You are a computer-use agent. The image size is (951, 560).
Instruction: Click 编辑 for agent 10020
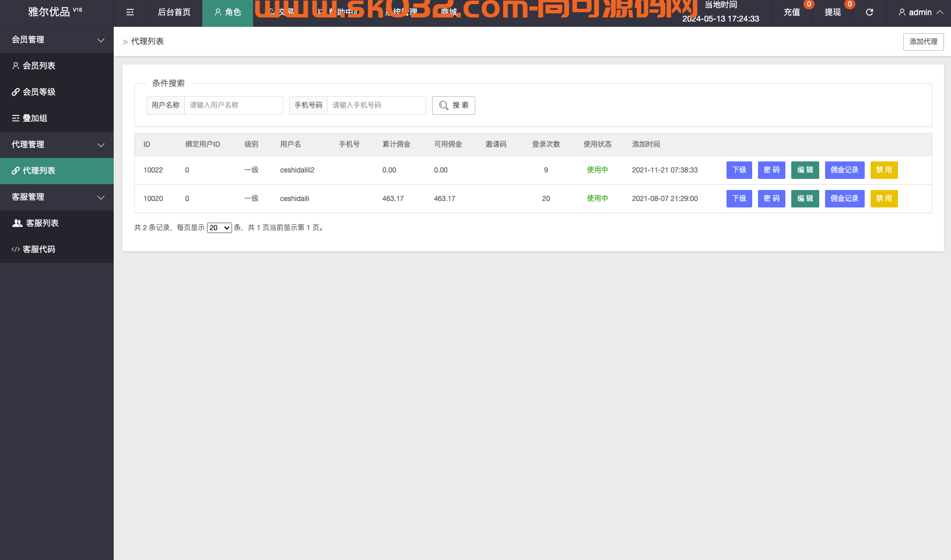(805, 199)
